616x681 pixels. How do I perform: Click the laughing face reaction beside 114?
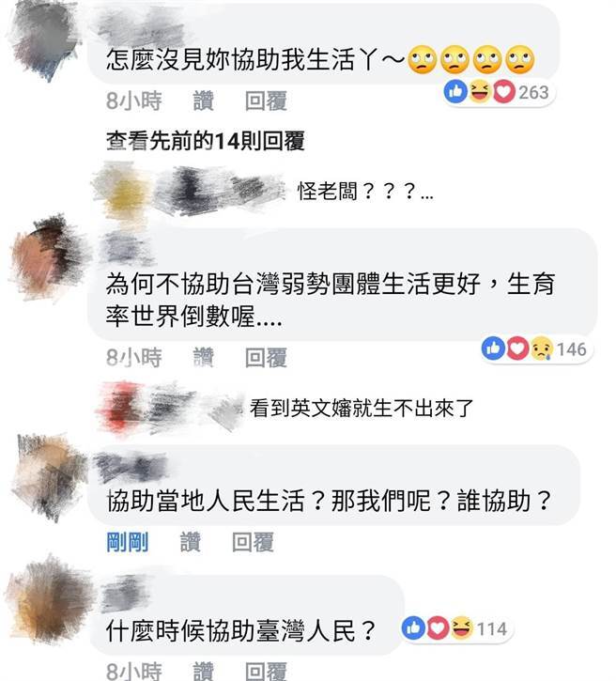pos(461,628)
